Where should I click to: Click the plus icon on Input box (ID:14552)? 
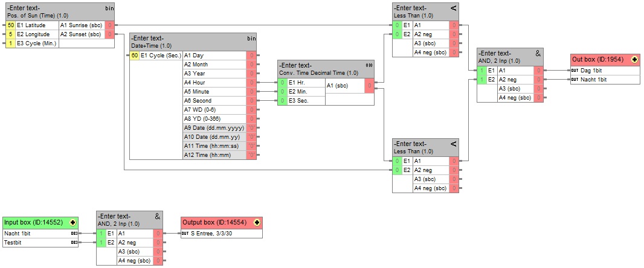[x=73, y=222]
